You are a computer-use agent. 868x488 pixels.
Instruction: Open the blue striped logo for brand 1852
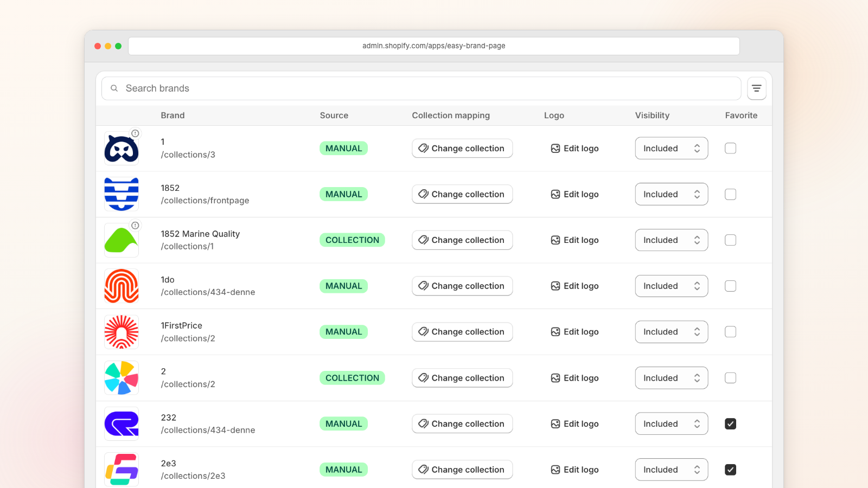pos(122,194)
